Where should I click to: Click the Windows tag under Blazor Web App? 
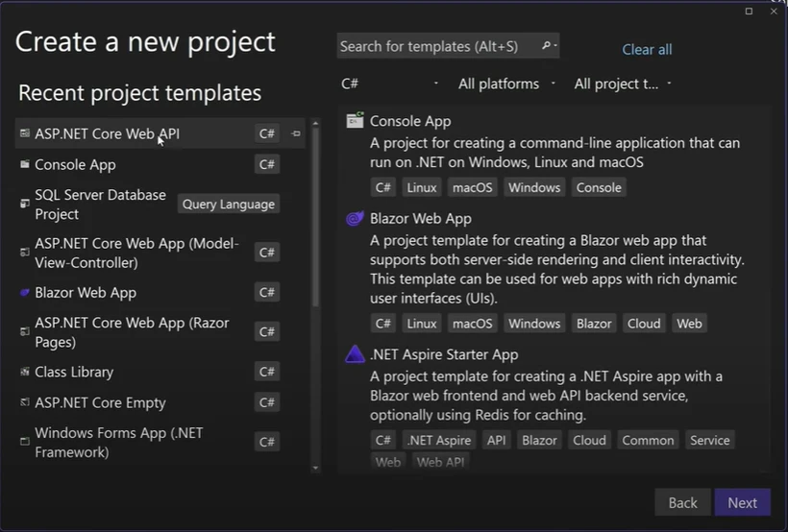pyautogui.click(x=534, y=324)
